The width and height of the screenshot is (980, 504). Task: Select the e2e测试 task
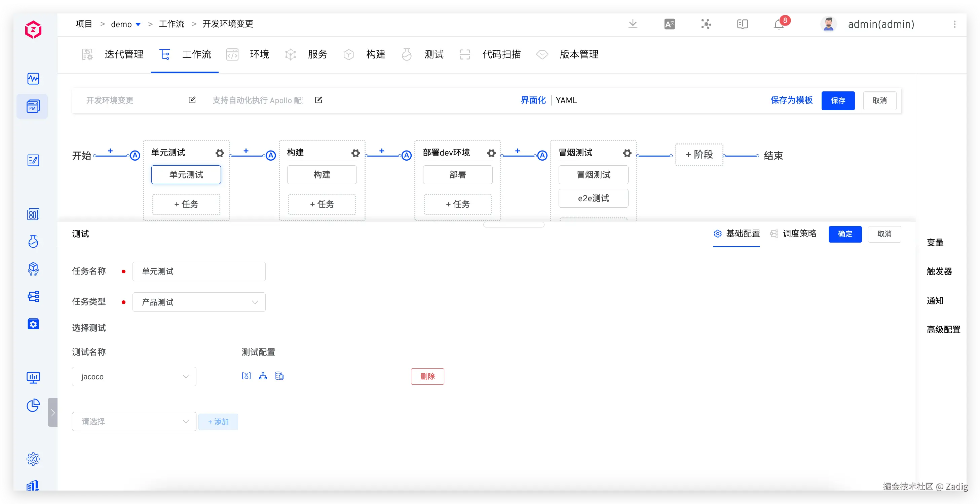pos(594,198)
